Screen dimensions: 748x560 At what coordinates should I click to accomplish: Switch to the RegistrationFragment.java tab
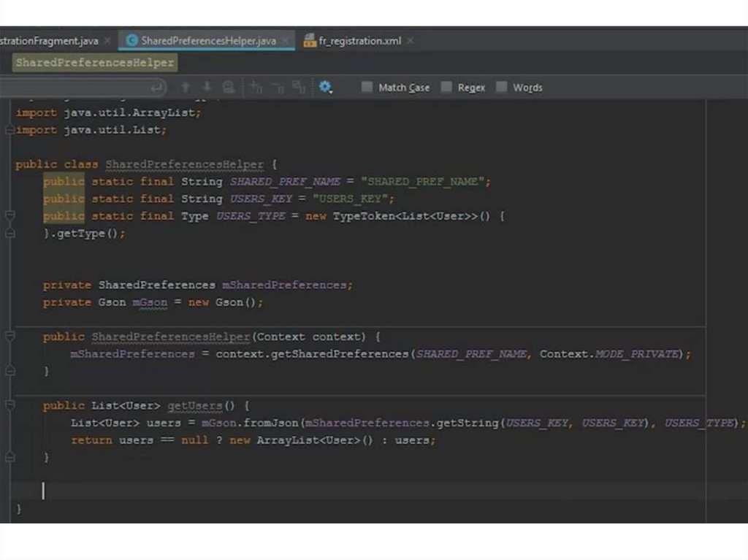coord(49,41)
